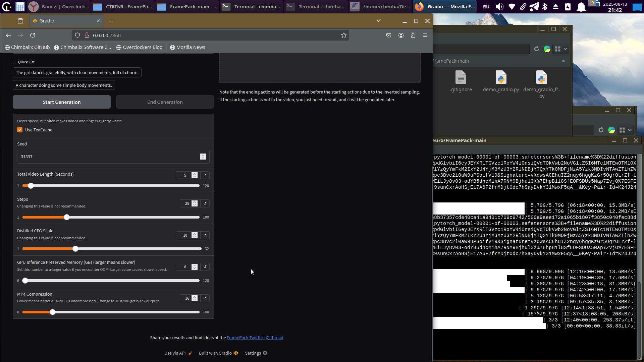Expand file manager view mode dropdown

pos(566,49)
